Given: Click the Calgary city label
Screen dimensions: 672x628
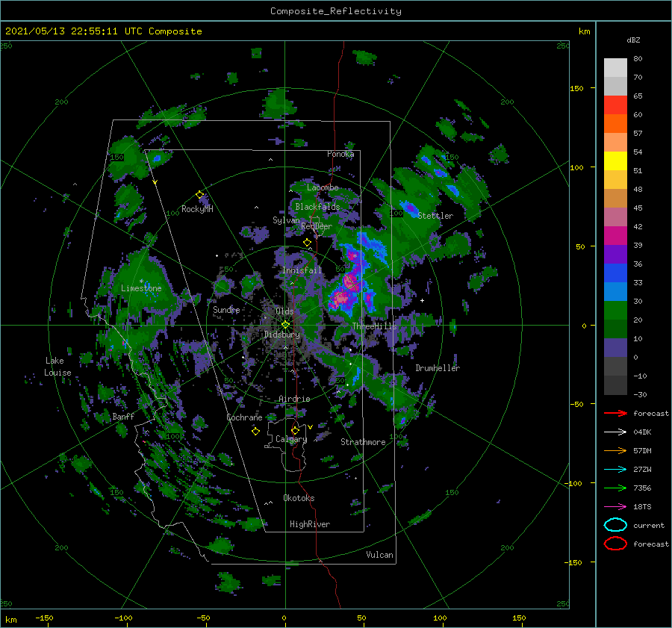Looking at the screenshot, I should coord(291,439).
